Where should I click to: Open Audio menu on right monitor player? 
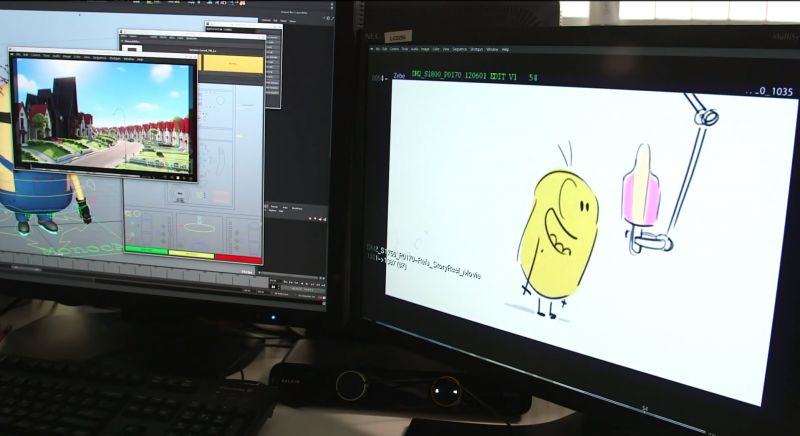point(414,49)
